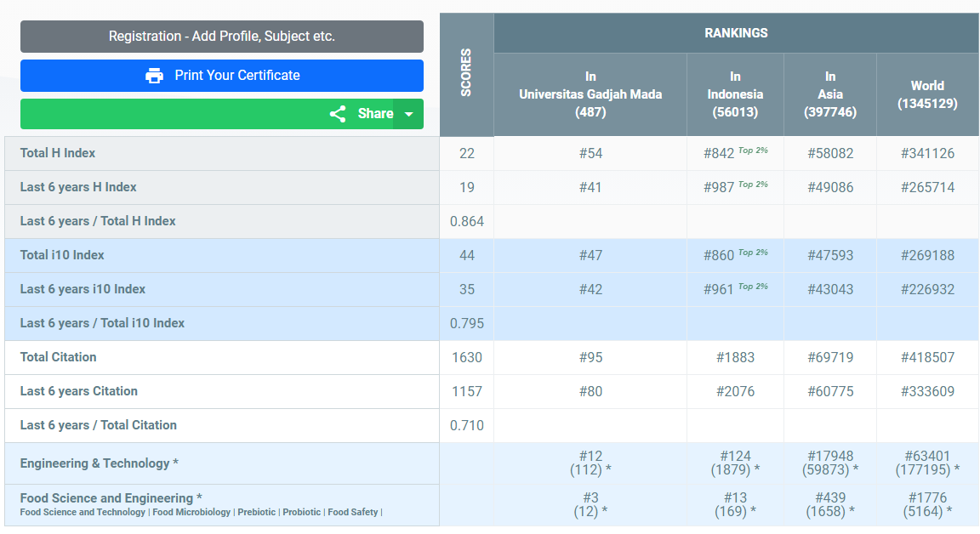Click the Food Science and Technology keyword
The width and height of the screenshot is (980, 534).
[x=83, y=512]
